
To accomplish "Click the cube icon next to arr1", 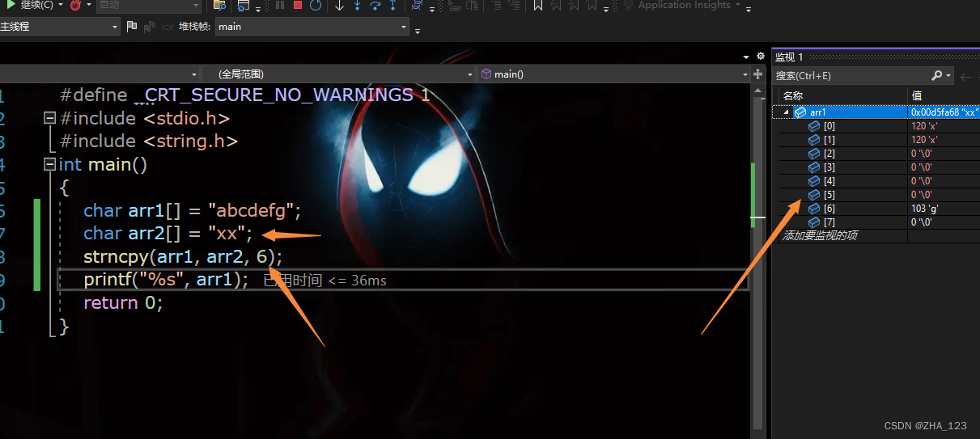I will click(800, 112).
